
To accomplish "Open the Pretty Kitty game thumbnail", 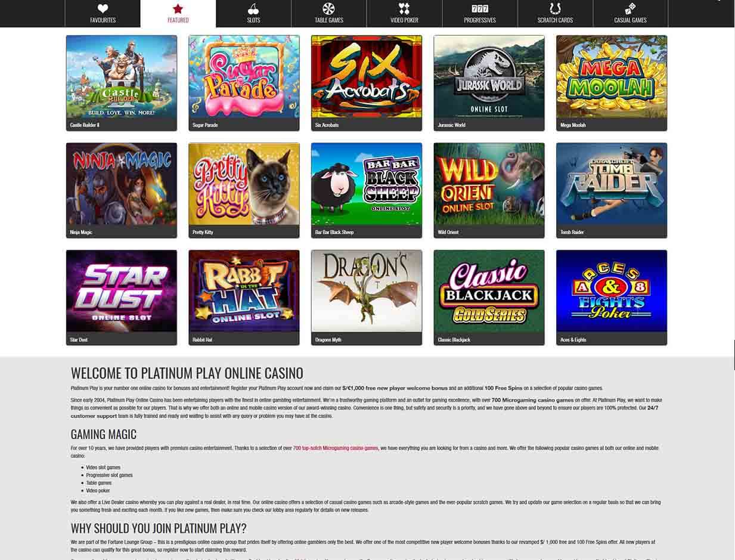I will [244, 184].
